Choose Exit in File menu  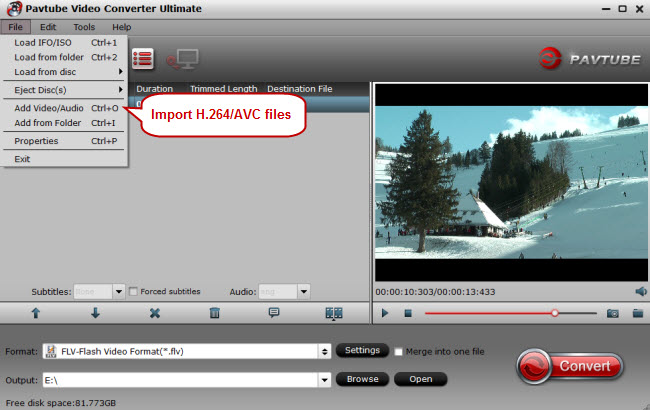65,159
